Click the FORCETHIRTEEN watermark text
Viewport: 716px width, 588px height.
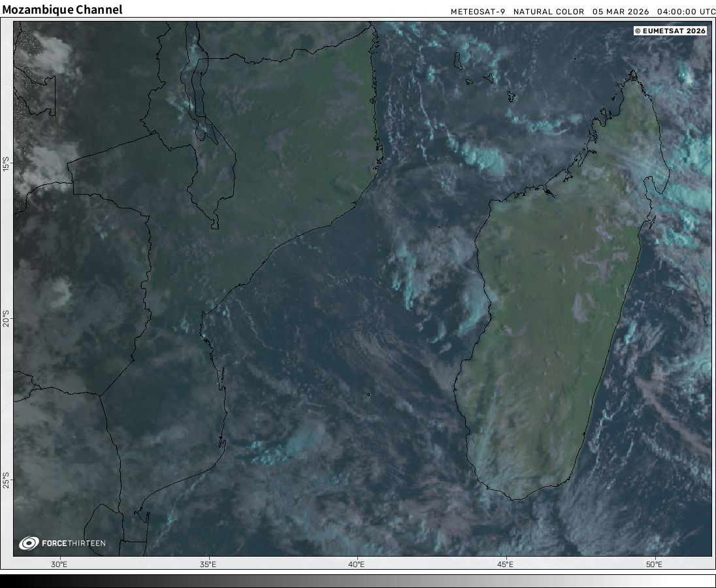(x=73, y=544)
